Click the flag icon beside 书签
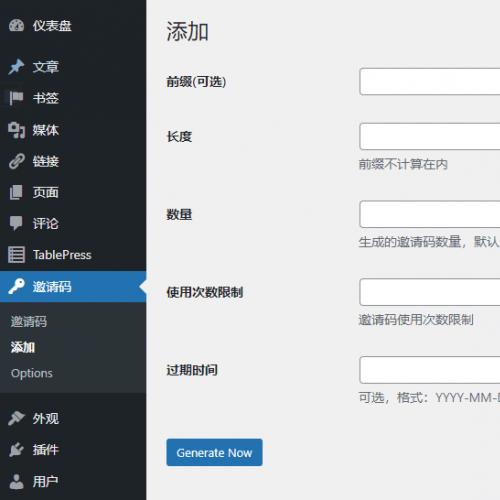The image size is (500, 500). [16, 98]
